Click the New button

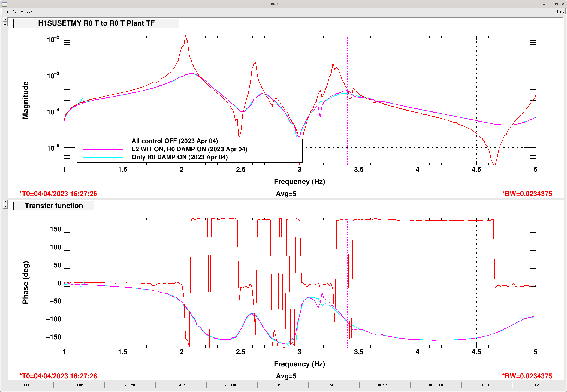[181, 385]
